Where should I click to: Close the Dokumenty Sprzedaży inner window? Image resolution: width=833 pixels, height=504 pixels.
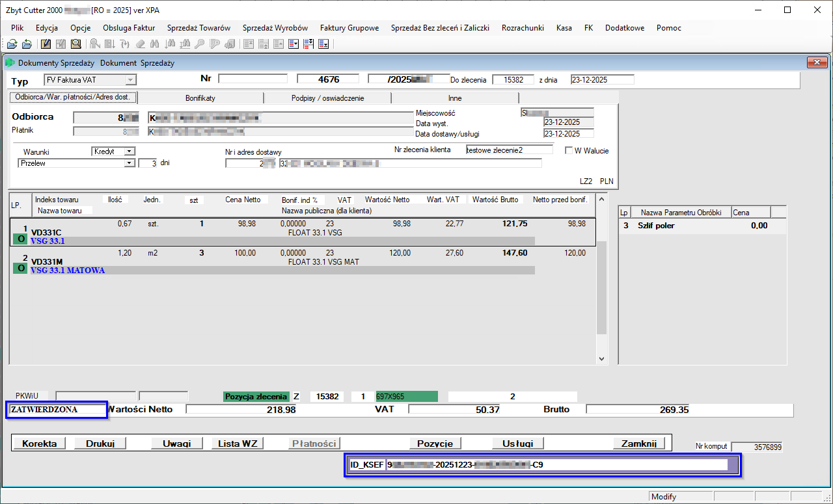(x=816, y=62)
